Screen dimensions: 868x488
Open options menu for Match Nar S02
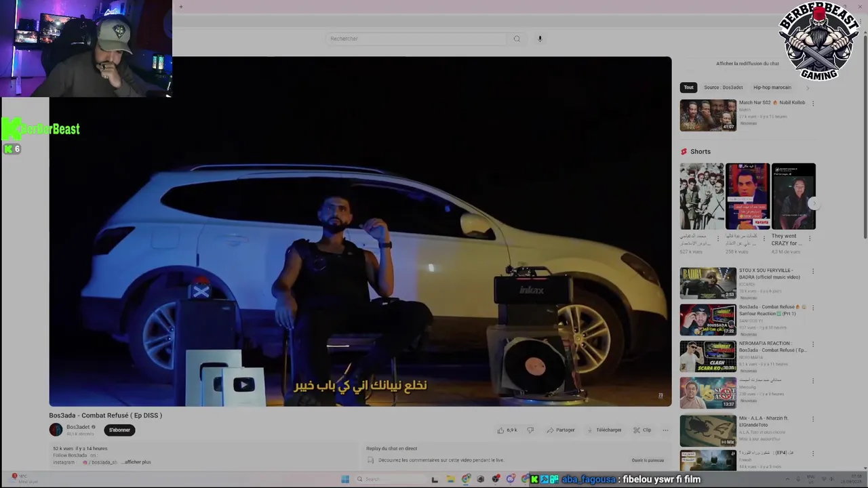tap(813, 103)
